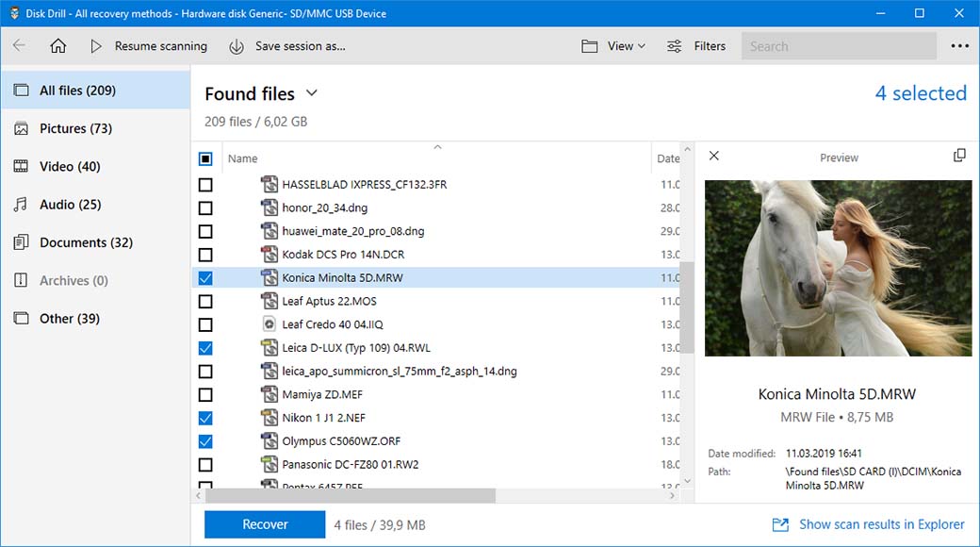Click the file icon of Konica Minolta 5D.MRW
This screenshot has width=980, height=547.
pyautogui.click(x=269, y=278)
